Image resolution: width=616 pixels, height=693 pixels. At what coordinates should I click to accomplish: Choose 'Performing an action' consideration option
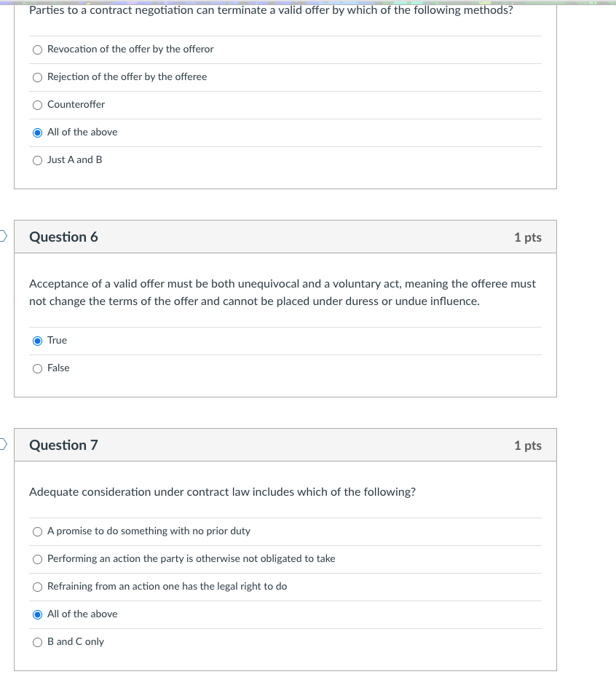(x=38, y=559)
